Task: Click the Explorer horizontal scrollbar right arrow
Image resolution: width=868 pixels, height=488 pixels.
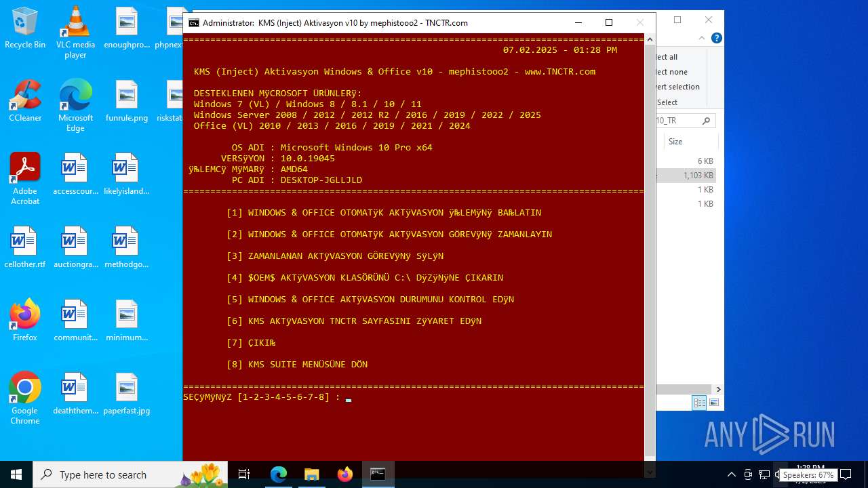Action: click(718, 389)
